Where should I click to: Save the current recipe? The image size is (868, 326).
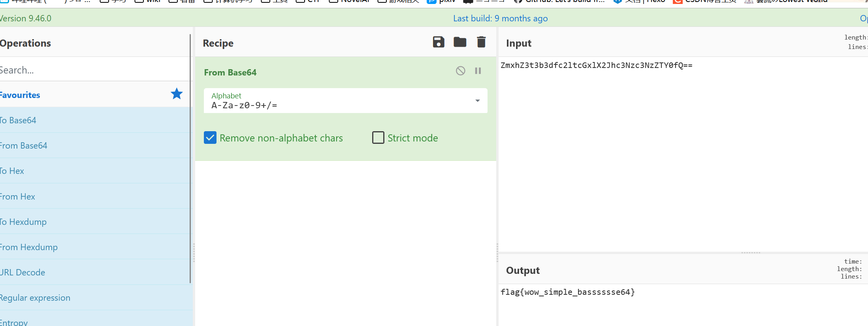pyautogui.click(x=439, y=42)
